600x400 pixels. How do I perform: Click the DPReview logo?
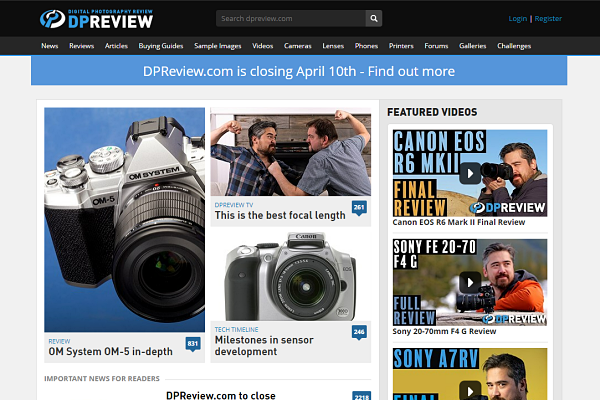click(96, 18)
